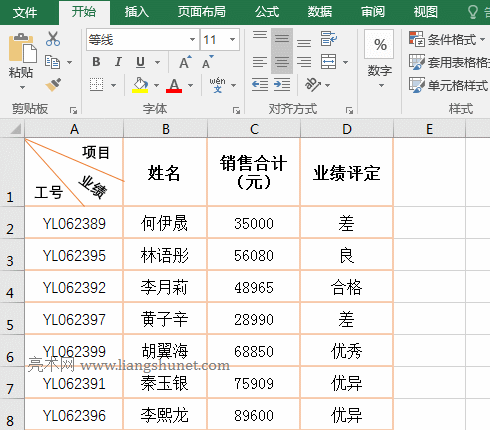Open 字体 font dialog launcher
The image size is (490, 430).
(236, 110)
